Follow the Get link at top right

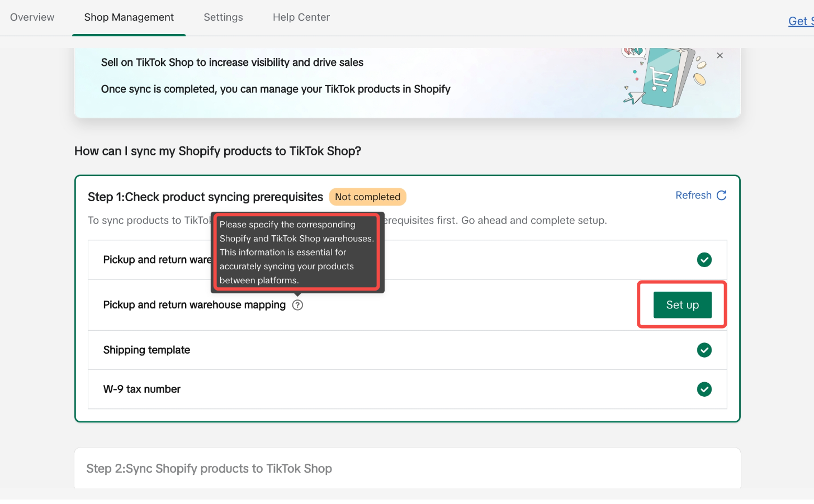801,21
